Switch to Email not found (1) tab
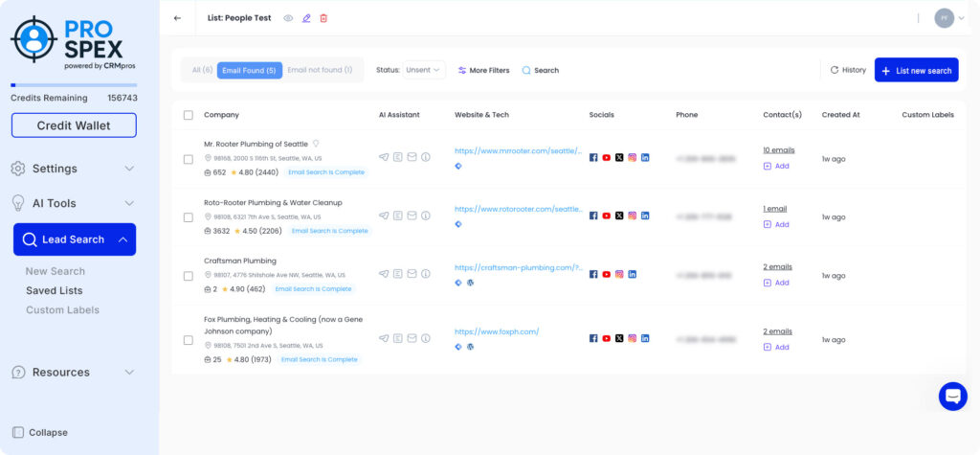 coord(320,70)
